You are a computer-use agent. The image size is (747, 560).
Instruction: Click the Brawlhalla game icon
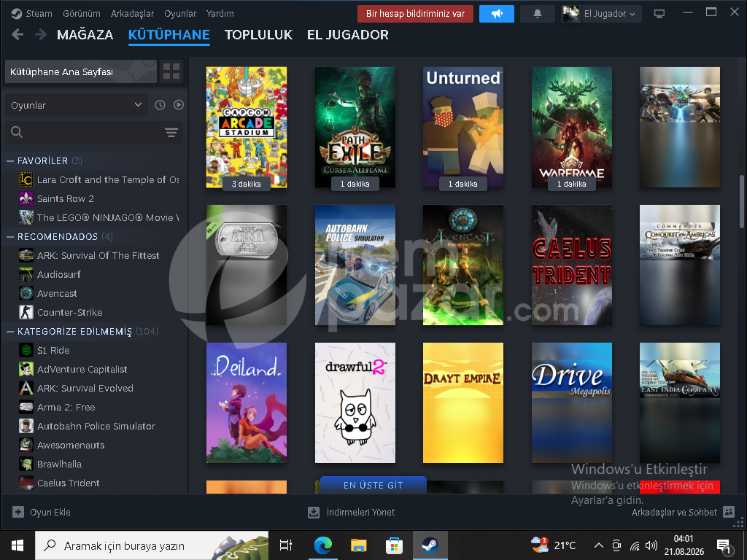[x=26, y=463]
